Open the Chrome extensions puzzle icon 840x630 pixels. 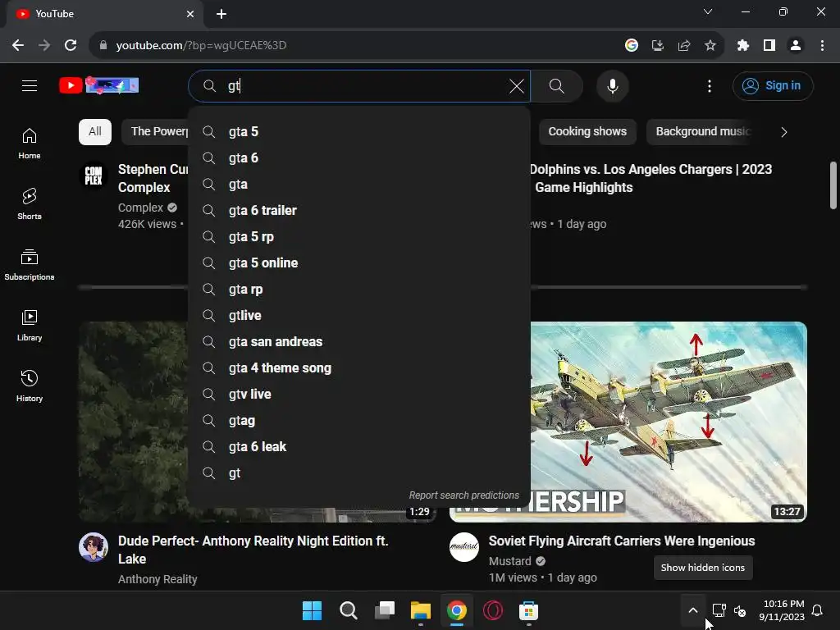point(743,46)
